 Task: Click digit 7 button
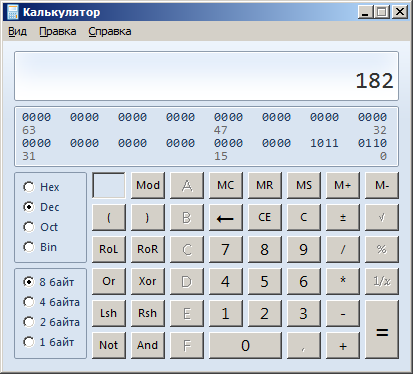coord(226,249)
